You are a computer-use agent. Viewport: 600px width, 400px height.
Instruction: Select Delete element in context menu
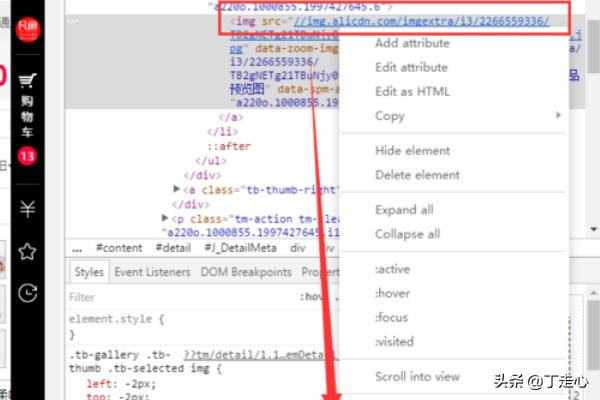417,175
